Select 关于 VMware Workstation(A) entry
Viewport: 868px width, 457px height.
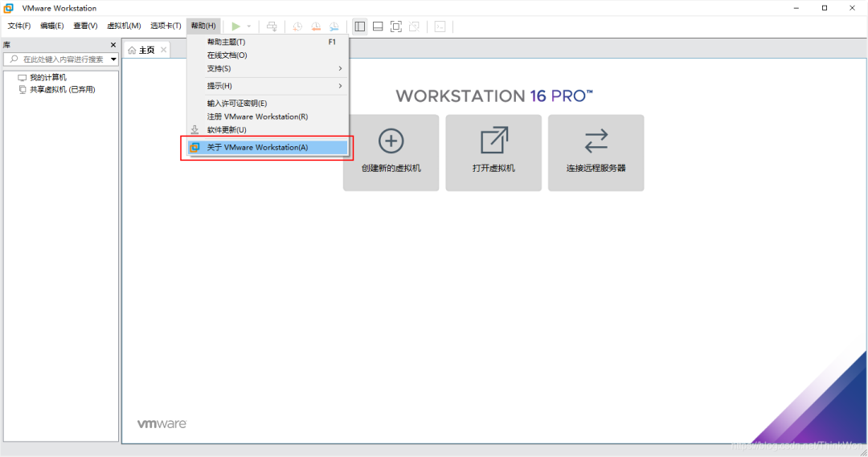click(x=268, y=147)
